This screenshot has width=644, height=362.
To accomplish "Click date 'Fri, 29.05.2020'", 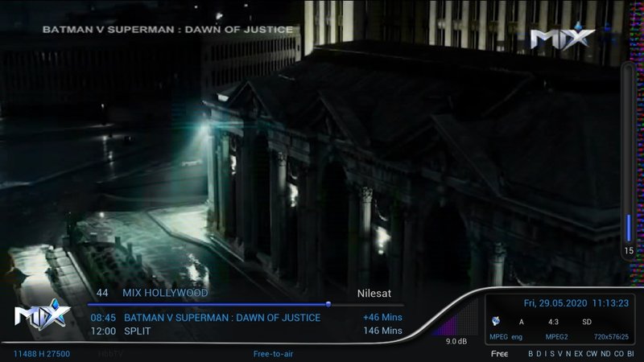I will coord(555,303).
